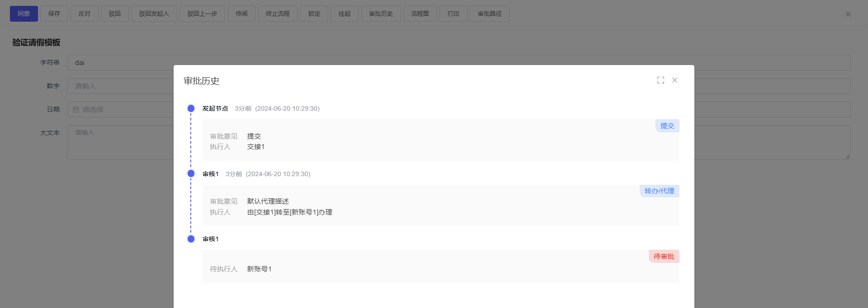Image resolution: width=868 pixels, height=308 pixels.
Task: Select 驳回发起人 in toolbar
Action: [x=154, y=14]
